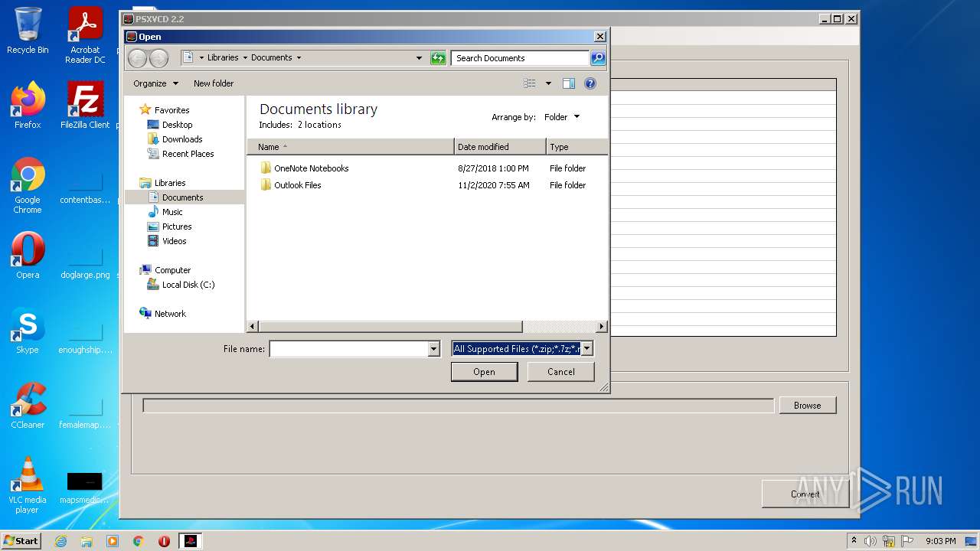980x551 pixels.
Task: Click Browse in the PSXVCD window
Action: (807, 406)
